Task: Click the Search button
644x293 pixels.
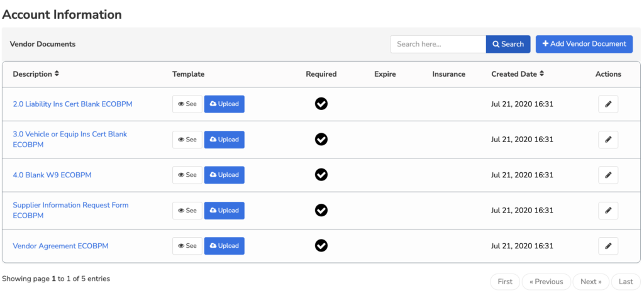Action: (x=508, y=44)
